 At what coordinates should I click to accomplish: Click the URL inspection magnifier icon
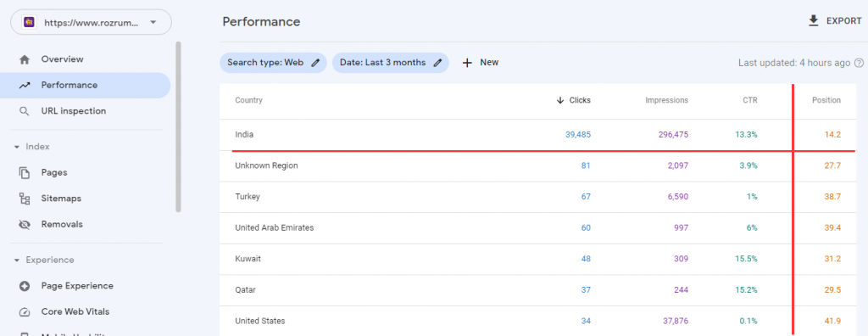[x=24, y=111]
